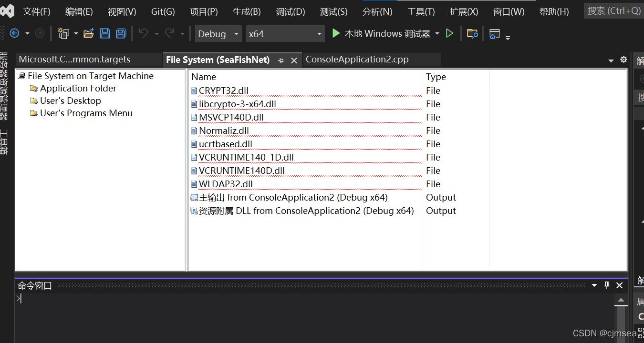The height and width of the screenshot is (343, 644).
Task: Click the undo arrow icon
Action: click(x=143, y=33)
